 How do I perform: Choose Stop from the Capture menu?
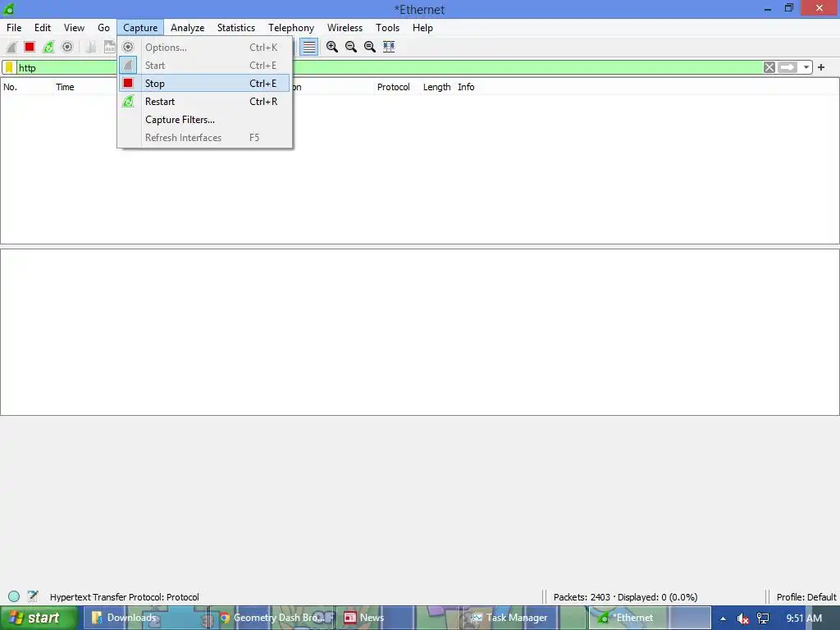pyautogui.click(x=204, y=84)
